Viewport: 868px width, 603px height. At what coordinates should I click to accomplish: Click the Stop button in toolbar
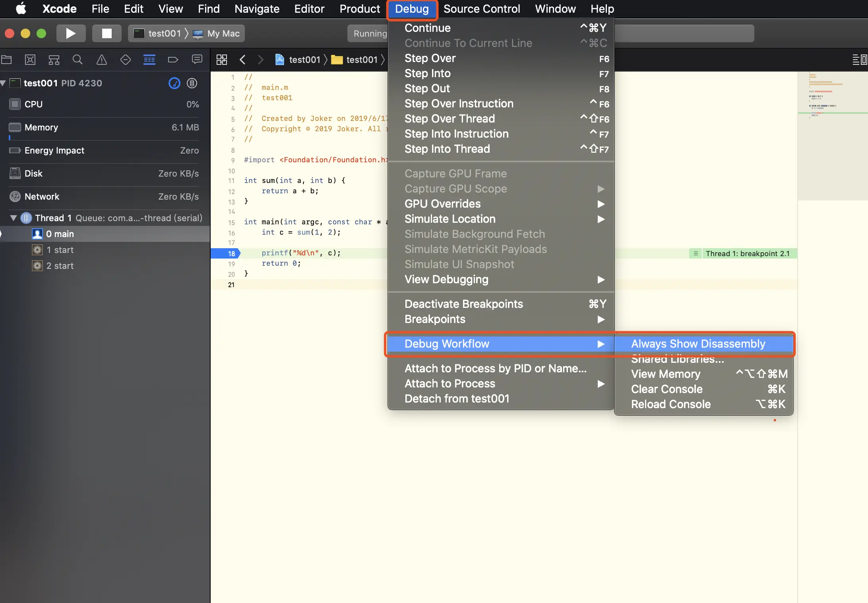pos(107,33)
